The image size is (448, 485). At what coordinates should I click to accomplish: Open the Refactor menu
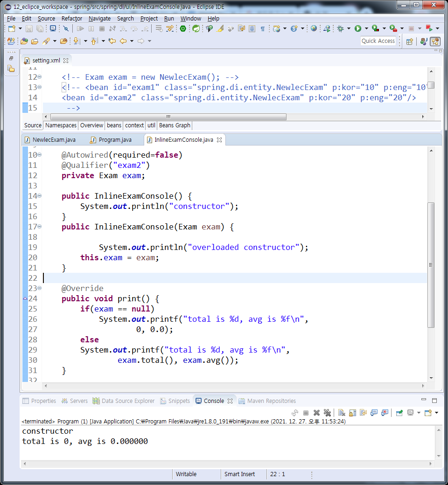[x=72, y=19]
